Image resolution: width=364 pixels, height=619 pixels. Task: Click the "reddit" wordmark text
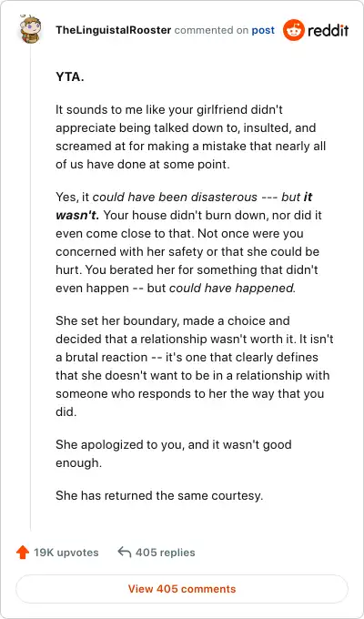tap(329, 30)
